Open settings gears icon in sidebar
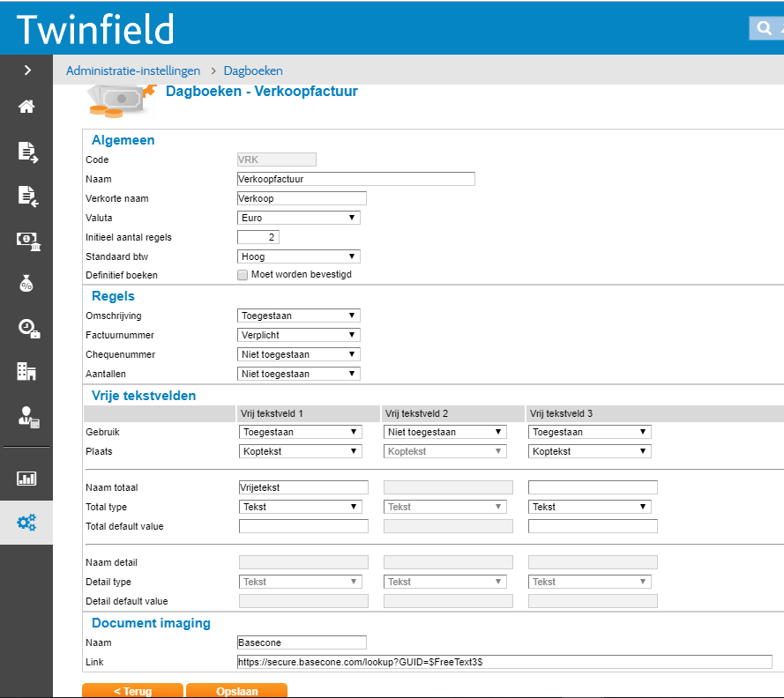This screenshot has height=698, width=784. pyautogui.click(x=26, y=523)
